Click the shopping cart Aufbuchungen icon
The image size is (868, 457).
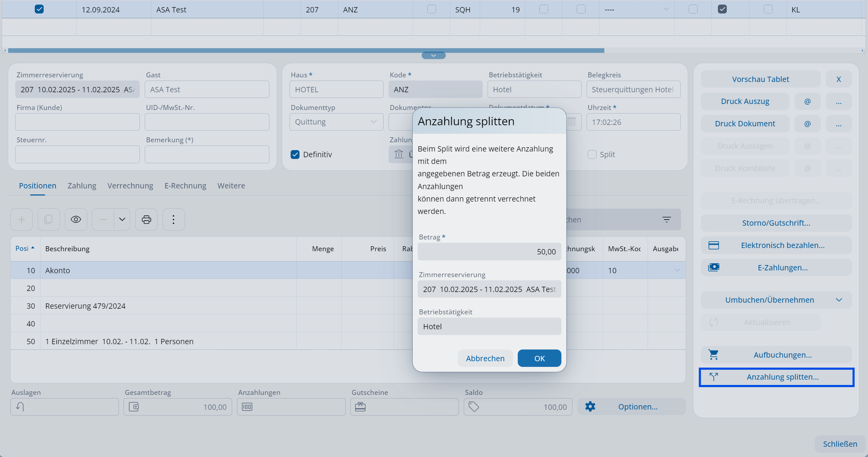pos(713,355)
